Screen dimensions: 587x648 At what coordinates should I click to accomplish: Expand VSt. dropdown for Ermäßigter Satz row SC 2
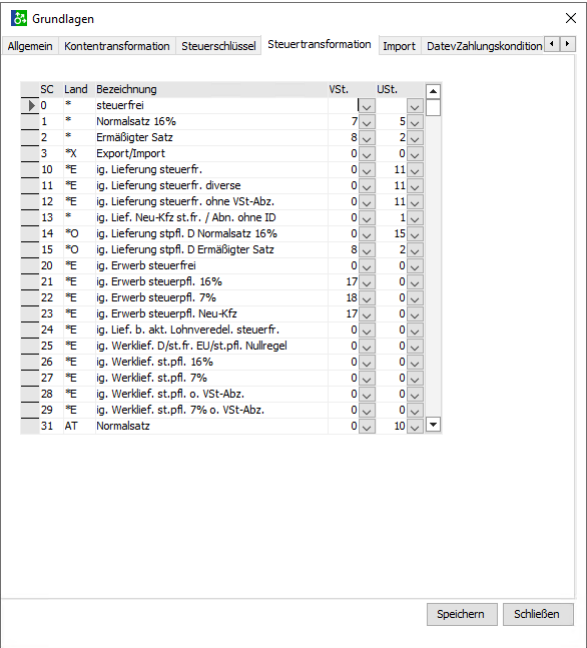[x=367, y=138]
